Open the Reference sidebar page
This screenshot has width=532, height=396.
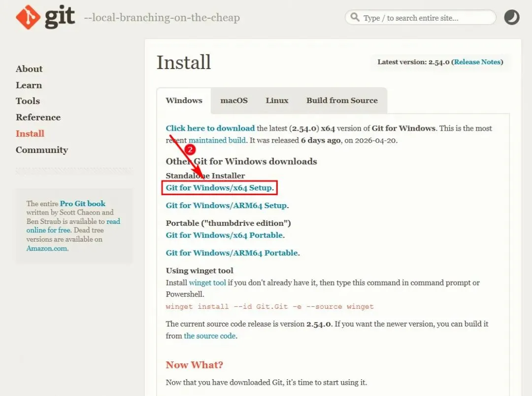pyautogui.click(x=38, y=117)
